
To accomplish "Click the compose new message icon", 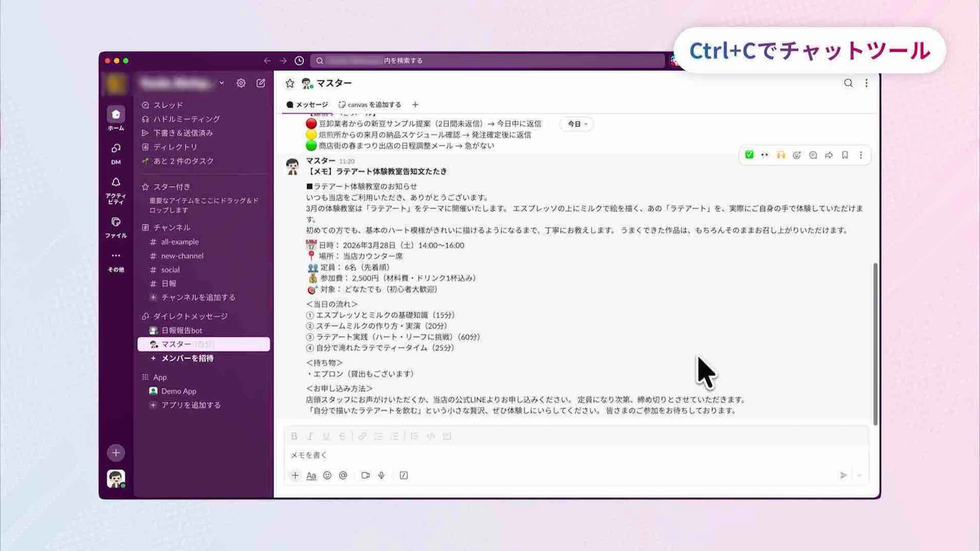I will point(261,83).
